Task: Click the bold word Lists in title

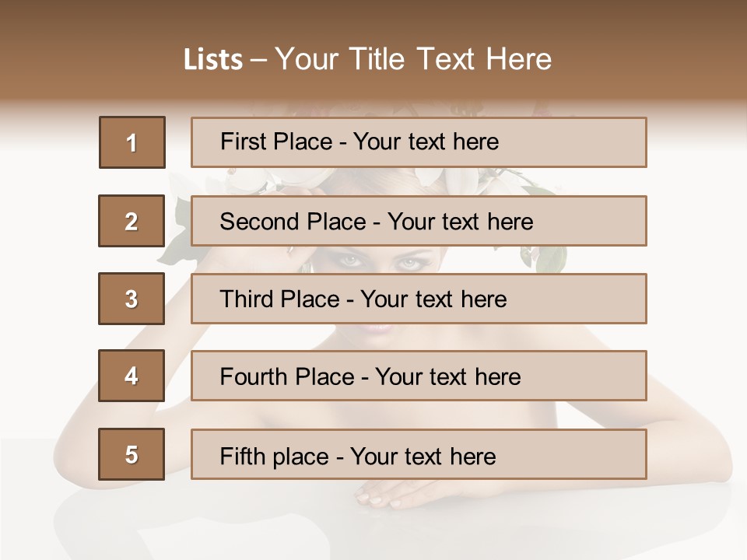Action: coord(212,59)
